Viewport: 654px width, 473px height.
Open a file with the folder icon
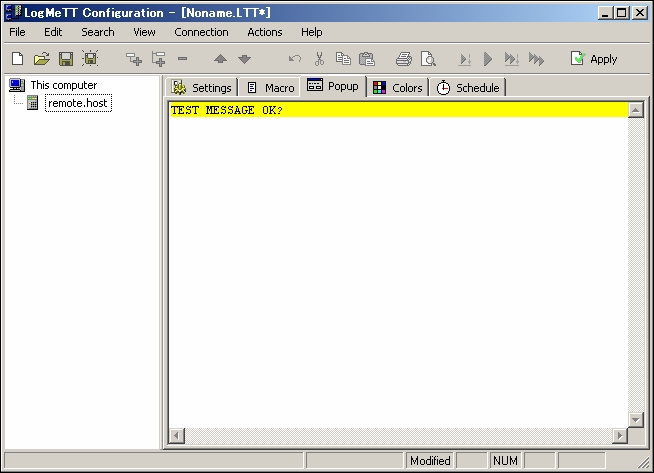(x=41, y=59)
